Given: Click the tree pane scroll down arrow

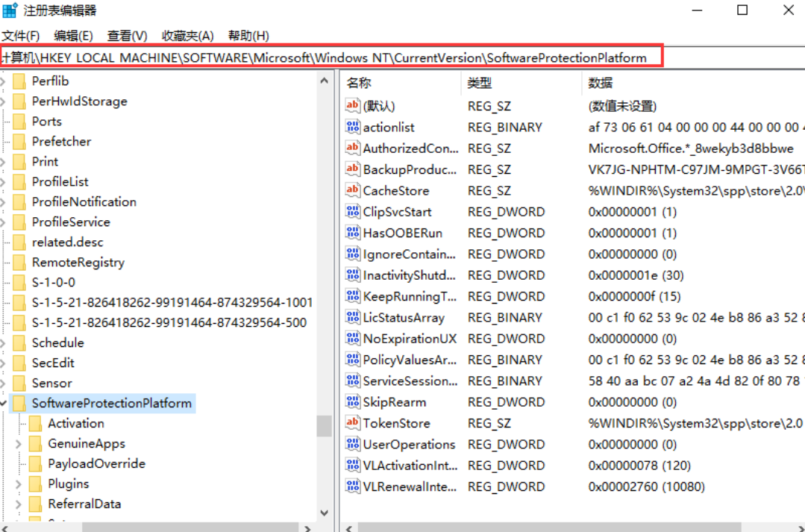Looking at the screenshot, I should pos(324,513).
